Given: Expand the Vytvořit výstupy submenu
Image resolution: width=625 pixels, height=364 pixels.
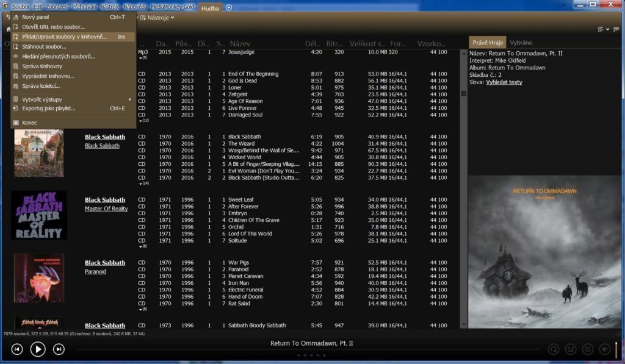Looking at the screenshot, I should coord(73,99).
